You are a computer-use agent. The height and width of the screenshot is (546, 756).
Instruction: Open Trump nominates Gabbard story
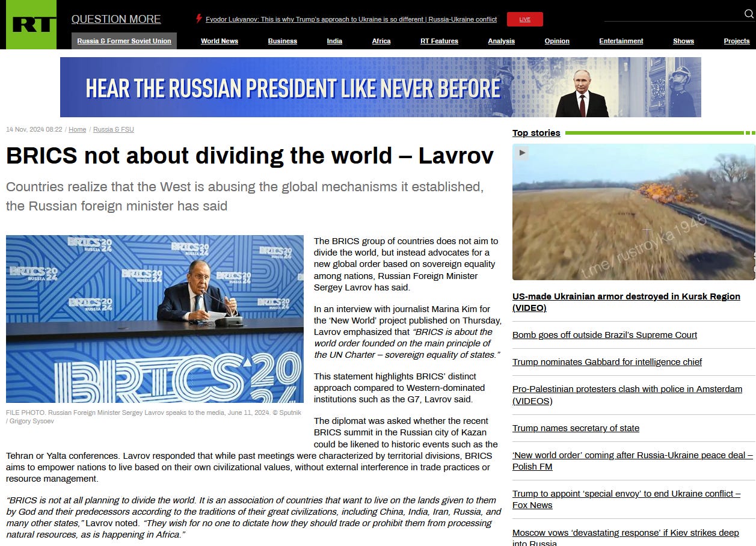coord(607,362)
